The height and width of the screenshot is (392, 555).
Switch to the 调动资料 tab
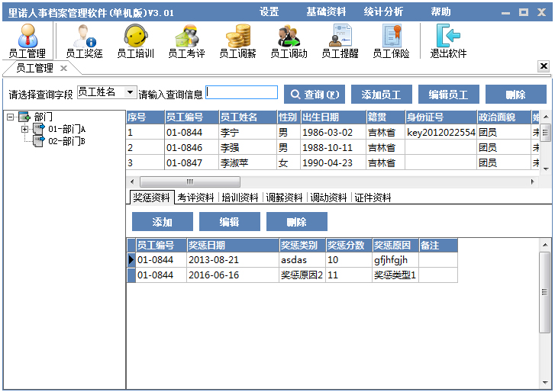point(328,198)
